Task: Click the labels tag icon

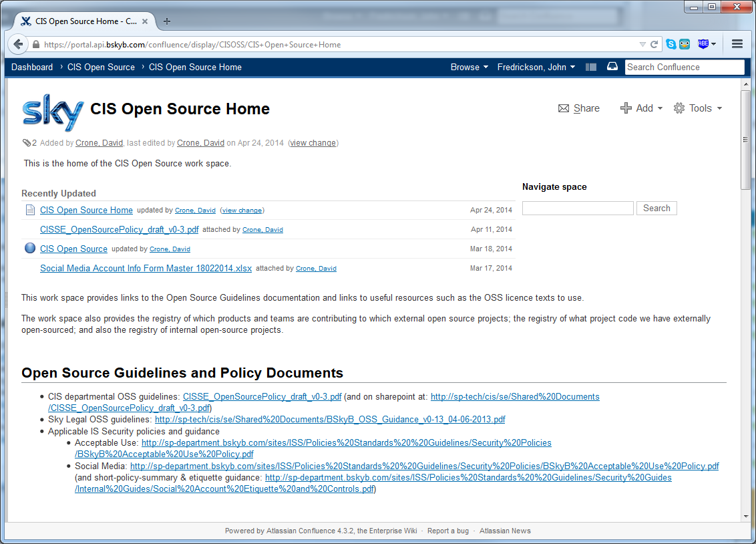Action: coord(26,143)
